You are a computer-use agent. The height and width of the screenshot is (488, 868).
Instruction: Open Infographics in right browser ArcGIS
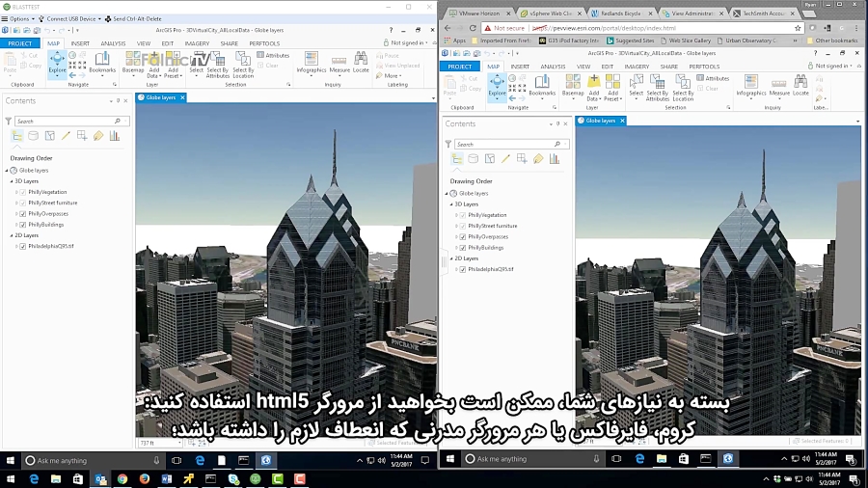(751, 86)
